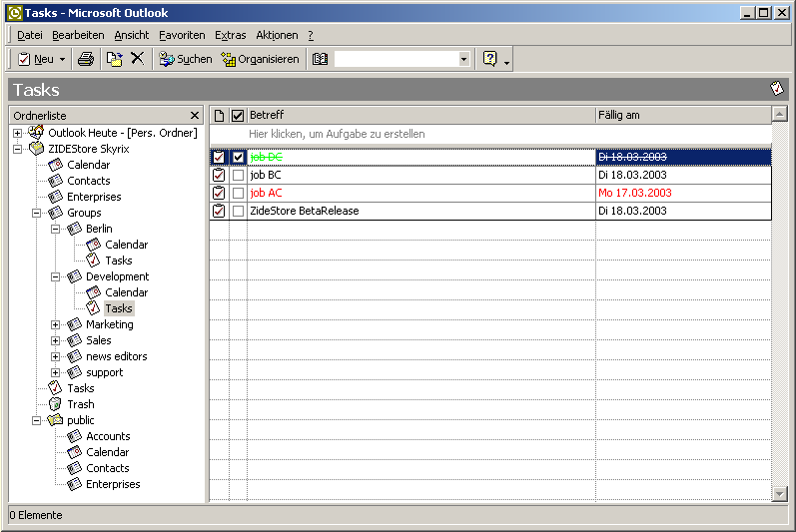Click task icon of ZideStore BetaRelease row
This screenshot has width=796, height=532.
coord(219,211)
